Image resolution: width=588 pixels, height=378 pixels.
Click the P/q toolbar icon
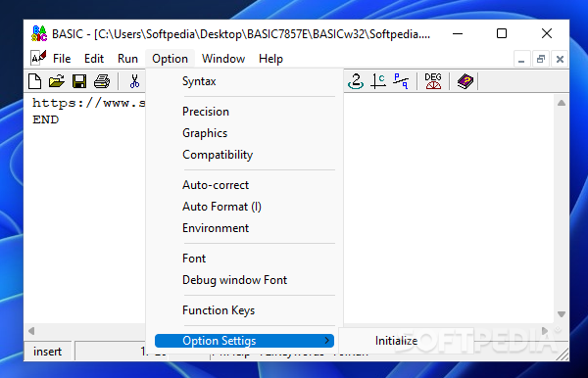401,81
